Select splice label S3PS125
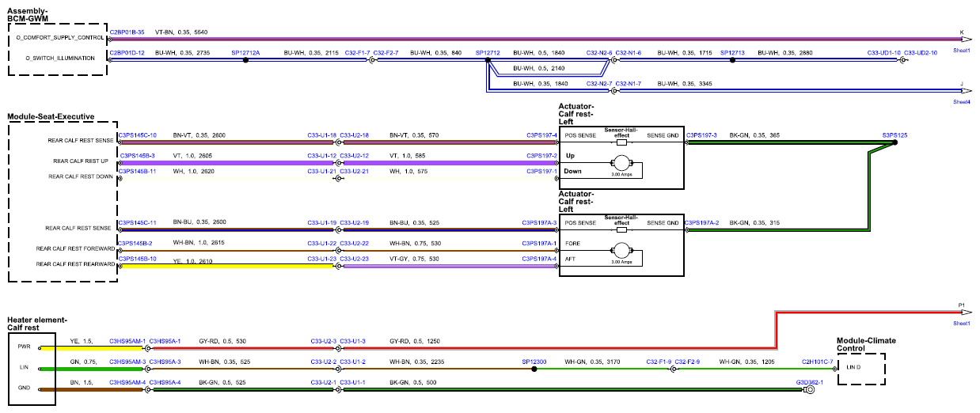The image size is (980, 413). click(895, 135)
